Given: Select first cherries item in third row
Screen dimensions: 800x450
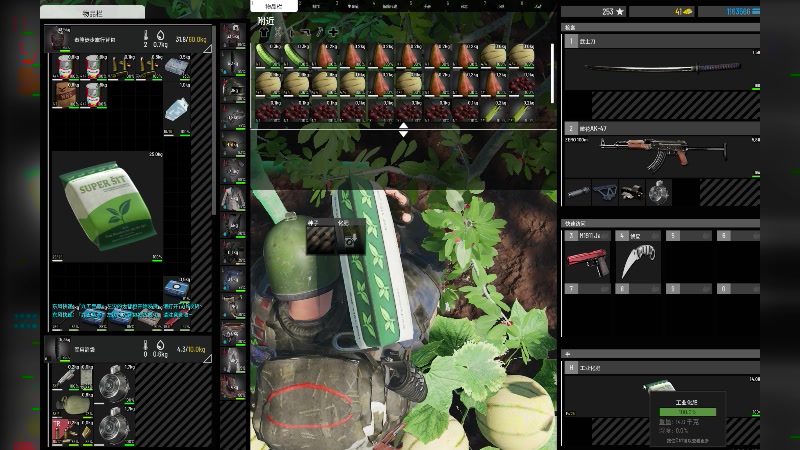Looking at the screenshot, I should pyautogui.click(x=268, y=111).
